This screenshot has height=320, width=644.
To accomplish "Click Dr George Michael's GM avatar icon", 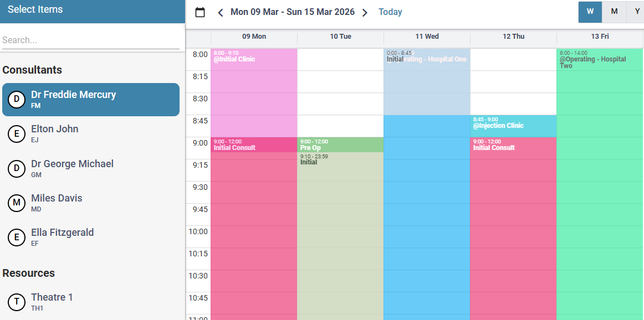I will 16,168.
